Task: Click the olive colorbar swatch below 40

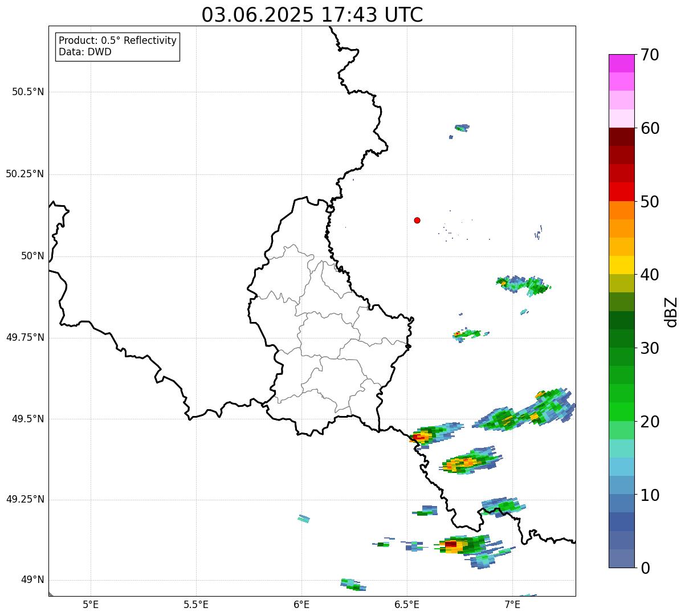Action: point(621,283)
